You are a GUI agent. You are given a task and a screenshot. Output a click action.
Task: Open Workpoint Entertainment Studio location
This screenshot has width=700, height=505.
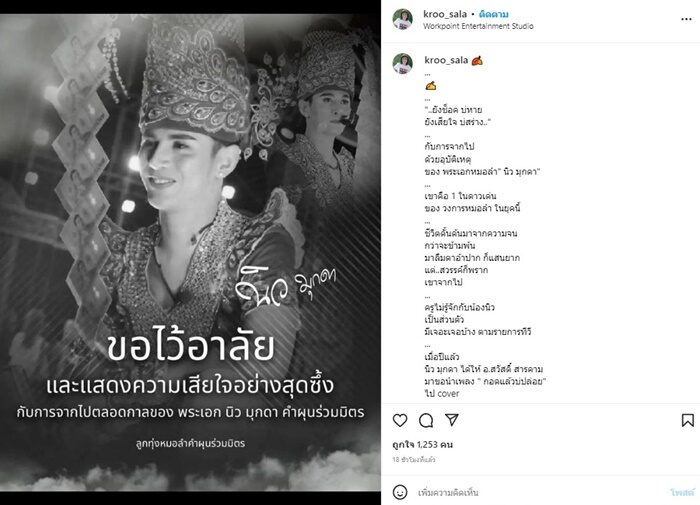coord(478,26)
